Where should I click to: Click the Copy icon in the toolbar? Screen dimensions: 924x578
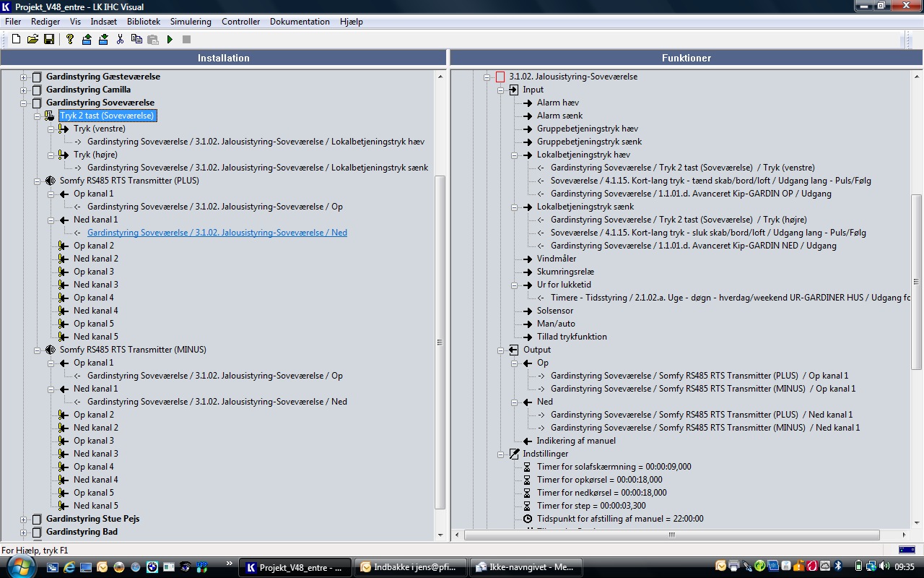(x=136, y=39)
